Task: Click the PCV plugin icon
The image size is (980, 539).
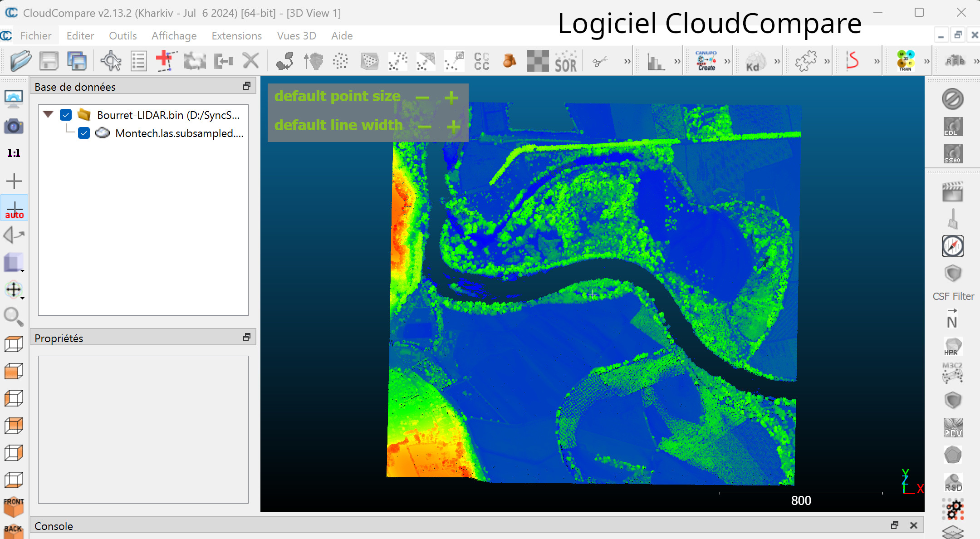Action: point(953,428)
